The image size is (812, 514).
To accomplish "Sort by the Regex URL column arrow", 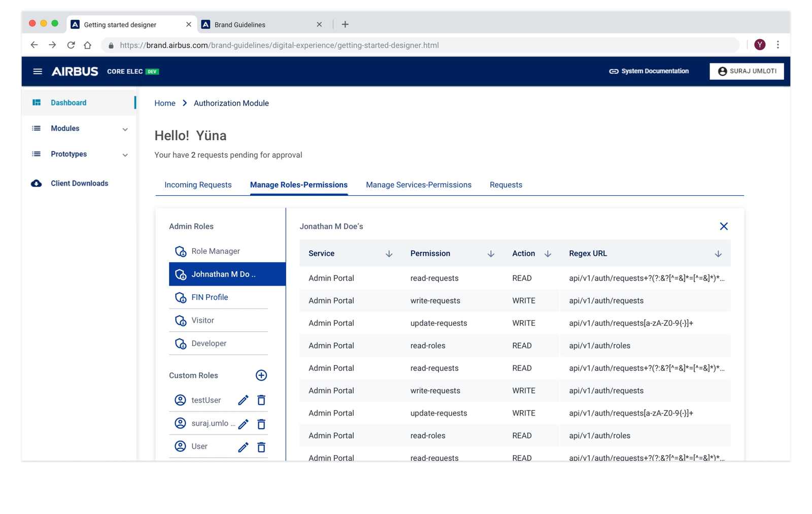I will [x=718, y=254].
